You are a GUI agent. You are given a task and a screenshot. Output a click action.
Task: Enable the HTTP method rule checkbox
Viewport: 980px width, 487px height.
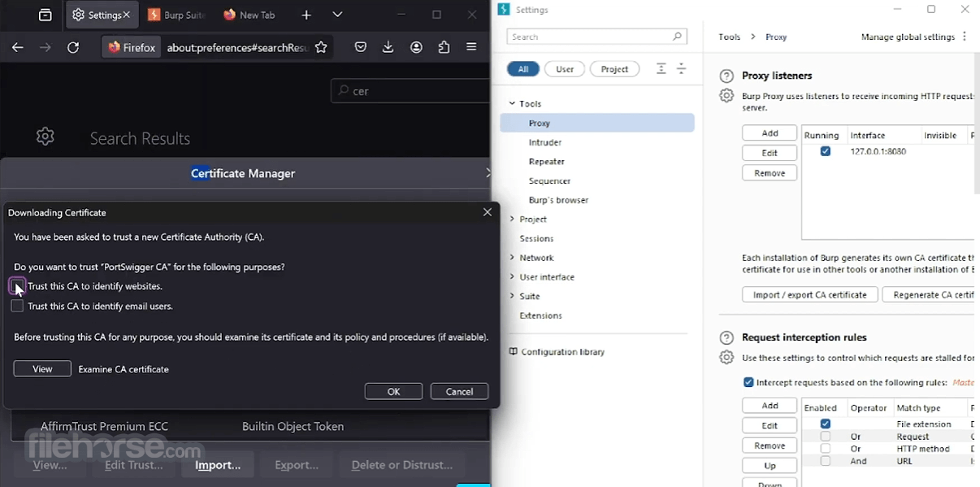point(826,449)
